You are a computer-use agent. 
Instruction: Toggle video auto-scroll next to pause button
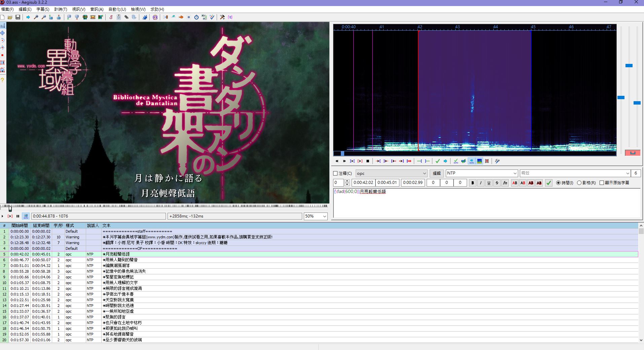(26, 216)
